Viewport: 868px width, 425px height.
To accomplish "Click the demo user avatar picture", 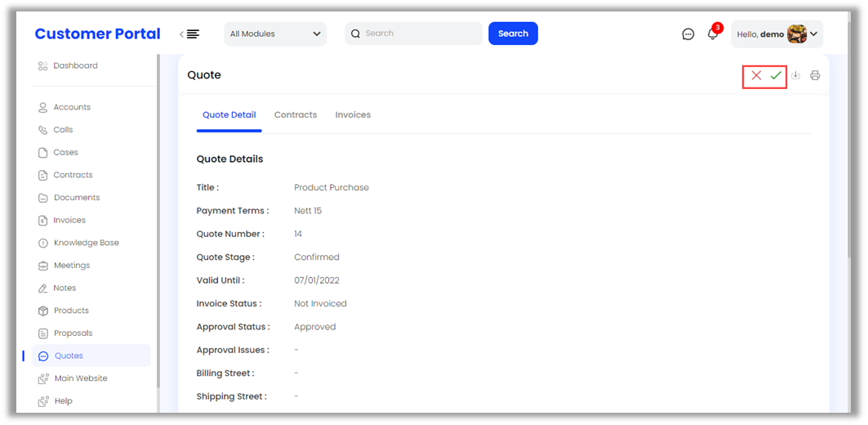I will [796, 34].
